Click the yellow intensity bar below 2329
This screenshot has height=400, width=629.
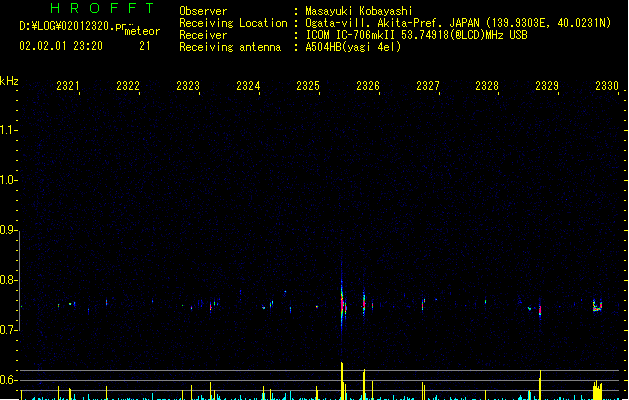540,385
